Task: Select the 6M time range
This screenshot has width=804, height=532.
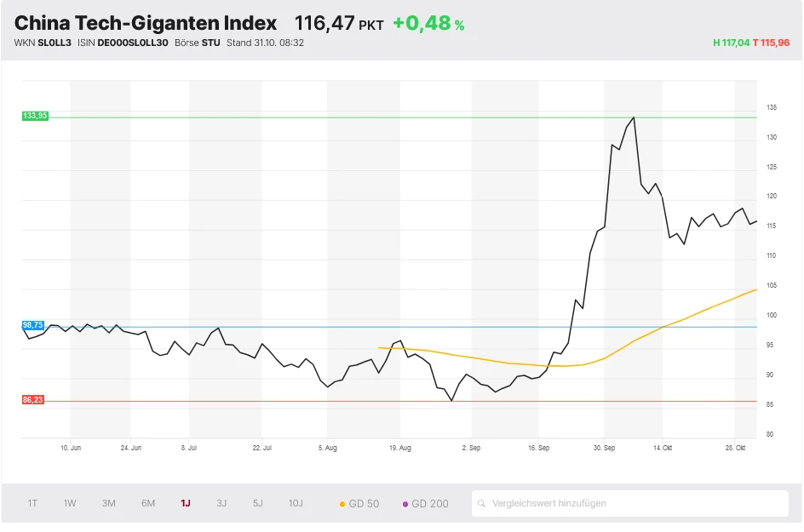Action: pos(147,503)
